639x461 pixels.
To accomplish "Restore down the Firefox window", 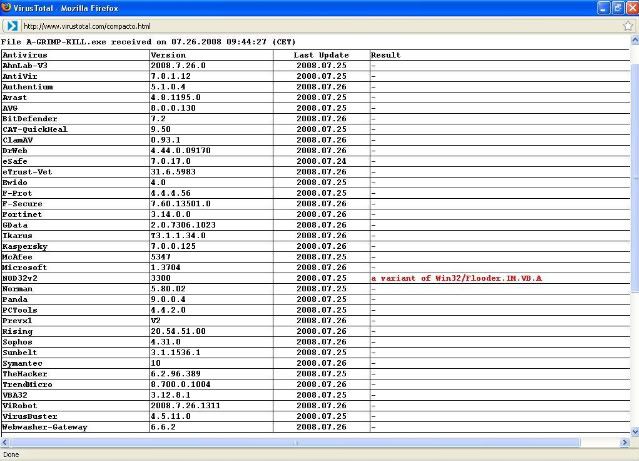I will (618, 8).
